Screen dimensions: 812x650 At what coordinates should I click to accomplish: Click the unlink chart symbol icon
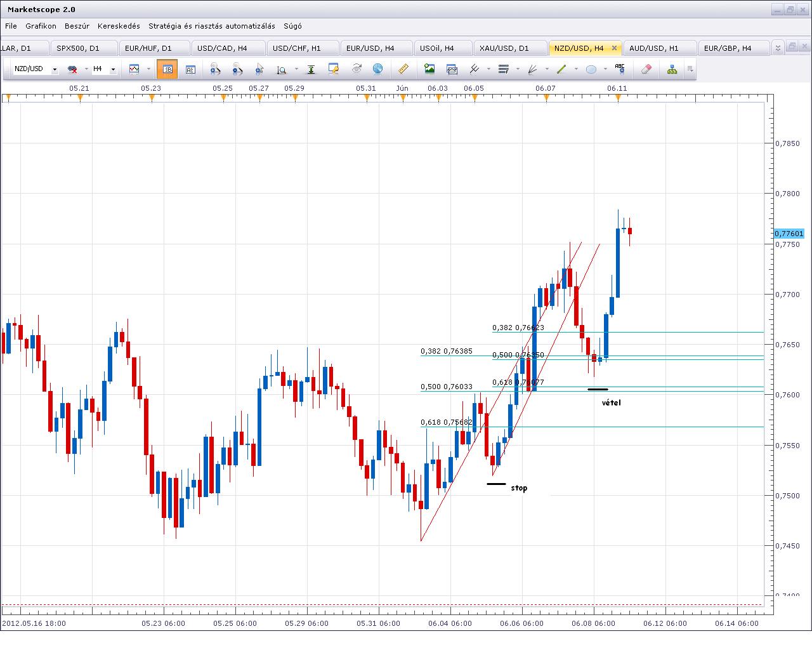[x=72, y=69]
